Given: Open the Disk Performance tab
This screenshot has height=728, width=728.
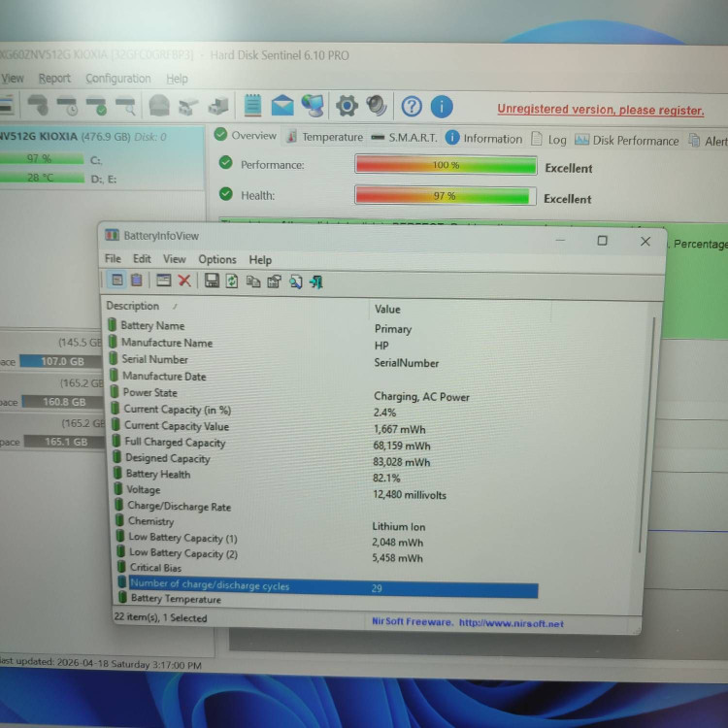Looking at the screenshot, I should point(627,140).
